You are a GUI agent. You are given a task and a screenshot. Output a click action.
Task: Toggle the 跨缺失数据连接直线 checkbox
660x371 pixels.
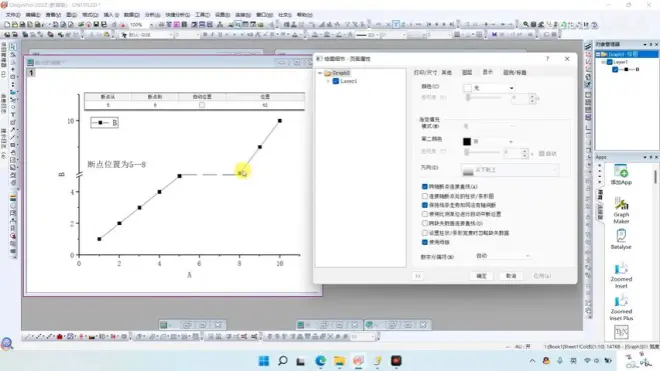pos(425,223)
